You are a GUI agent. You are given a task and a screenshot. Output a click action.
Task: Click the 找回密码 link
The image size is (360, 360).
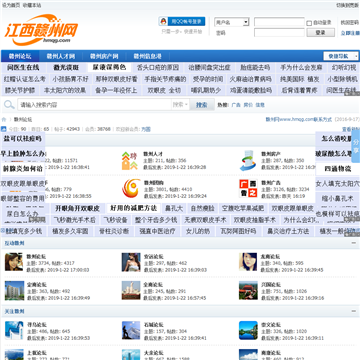tap(350, 23)
